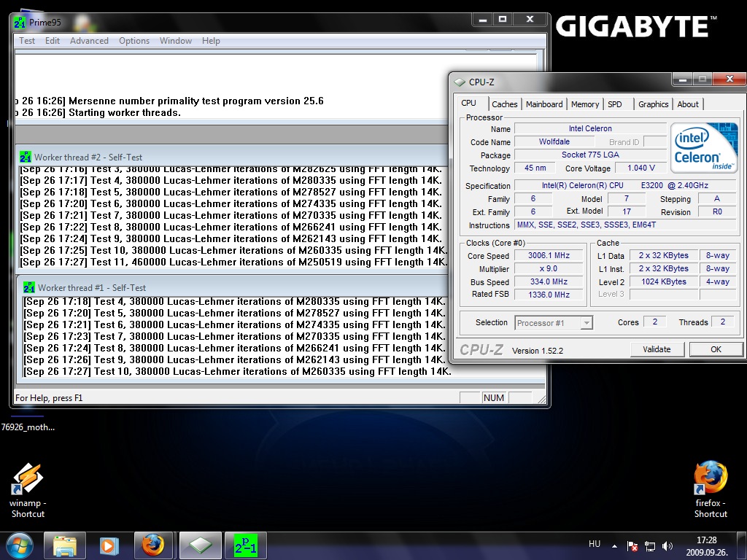Click the Technology value 45 nm
The height and width of the screenshot is (560, 747).
click(x=535, y=168)
